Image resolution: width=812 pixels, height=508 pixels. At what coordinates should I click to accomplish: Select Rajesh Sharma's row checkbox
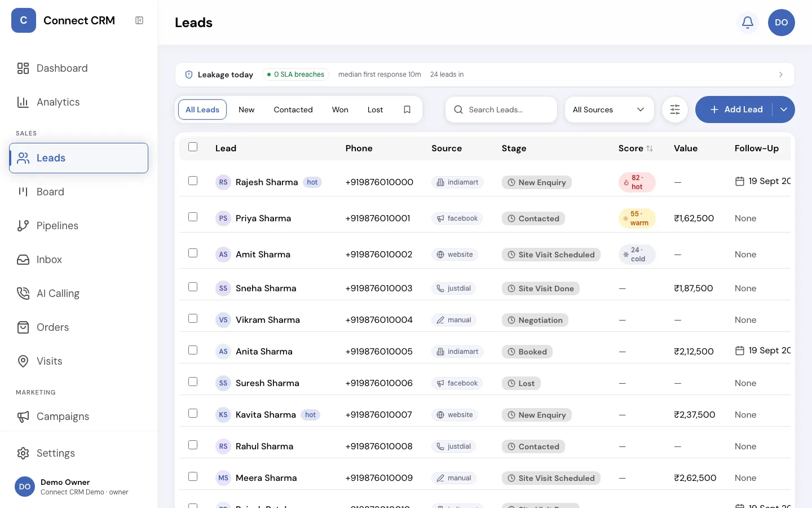click(x=193, y=181)
